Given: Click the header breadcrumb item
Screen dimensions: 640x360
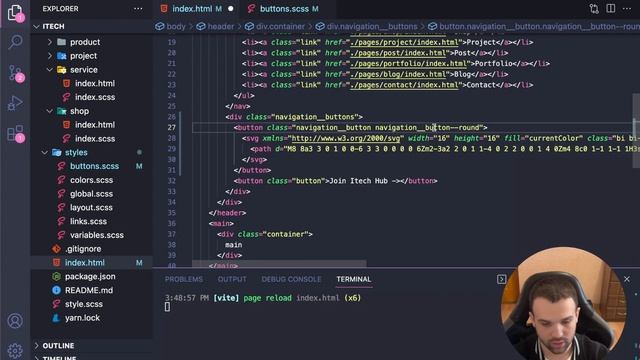Looking at the screenshot, I should coord(221,27).
